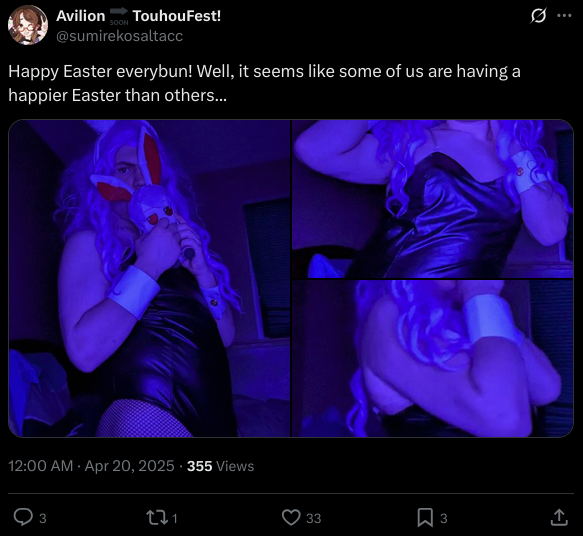This screenshot has height=536, width=583.
Task: Click the 12:00 AM Apr 20, 2025 timestamp
Action: (91, 466)
